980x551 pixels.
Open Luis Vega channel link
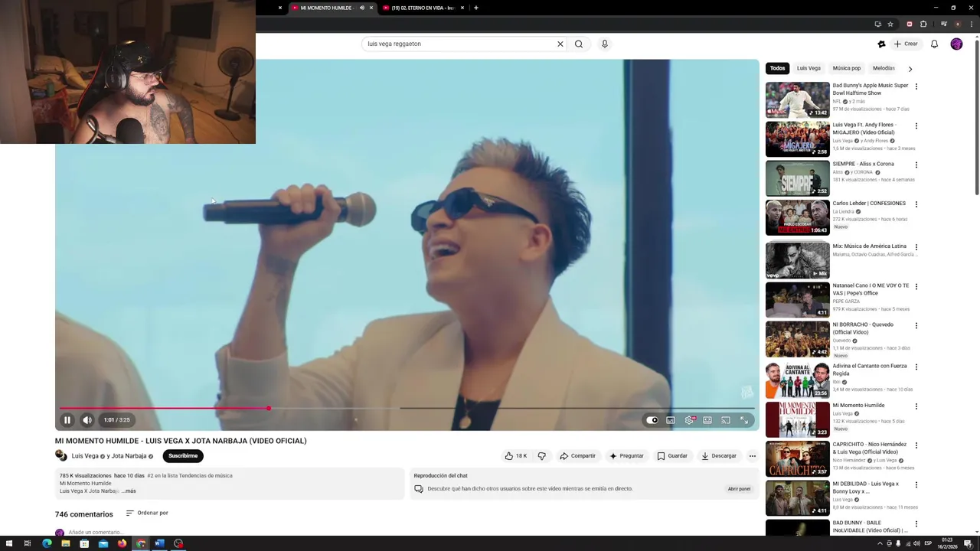(85, 456)
